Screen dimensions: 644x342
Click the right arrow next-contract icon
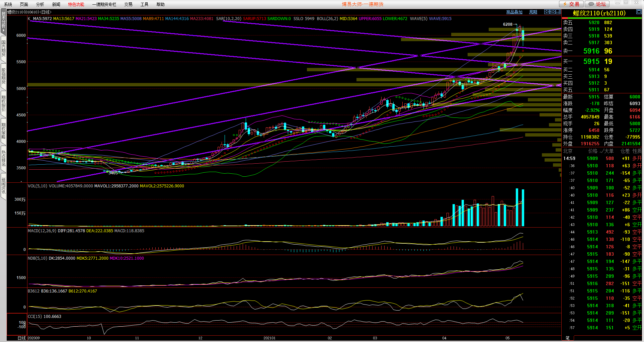(x=553, y=12)
